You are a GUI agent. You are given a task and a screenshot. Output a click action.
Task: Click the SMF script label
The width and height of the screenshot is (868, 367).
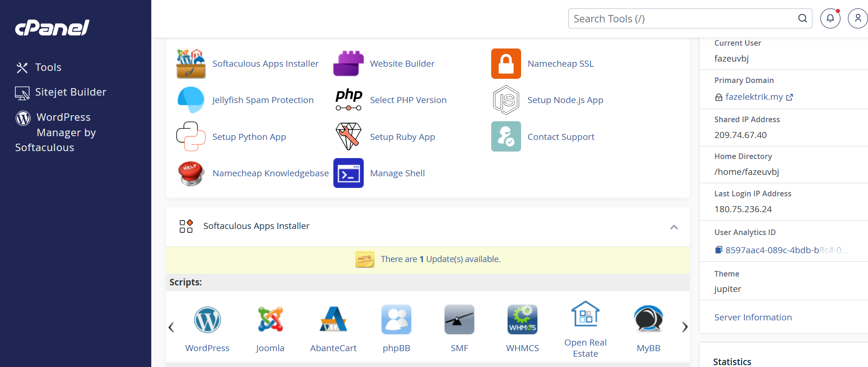click(459, 348)
